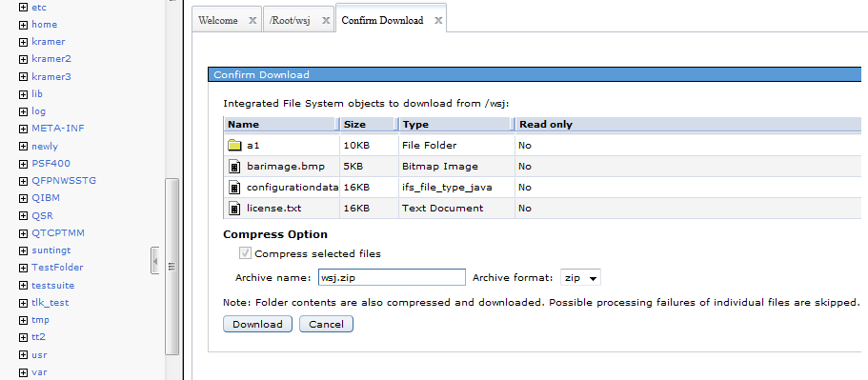Click the Bitmap Image type cell

point(456,167)
